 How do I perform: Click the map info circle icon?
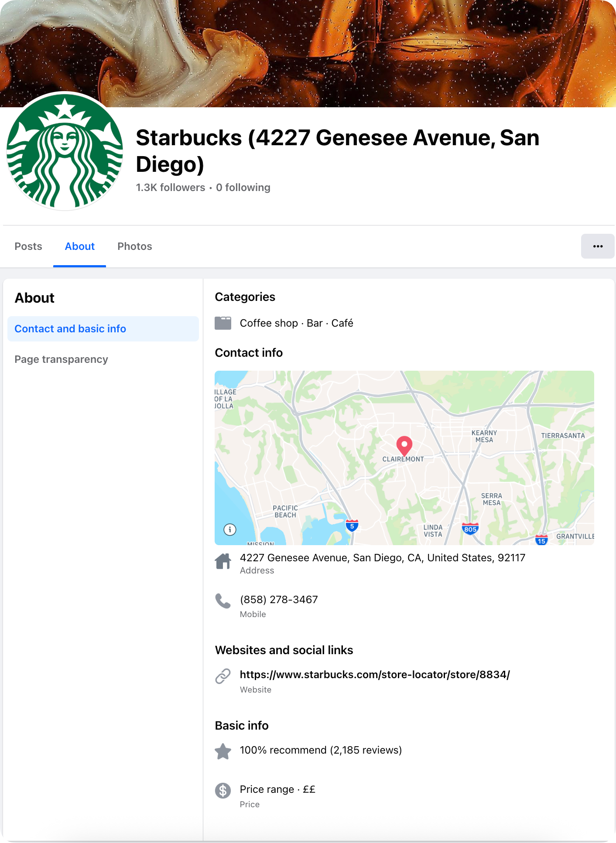click(x=230, y=529)
